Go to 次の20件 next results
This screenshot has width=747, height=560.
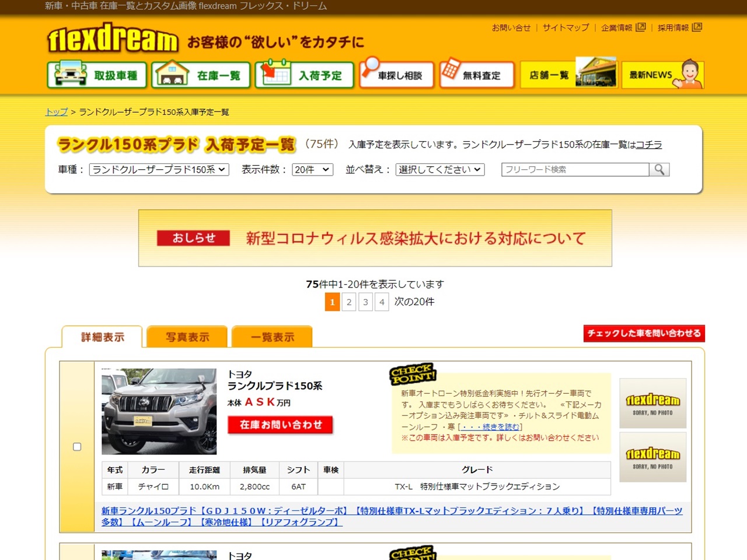click(414, 302)
